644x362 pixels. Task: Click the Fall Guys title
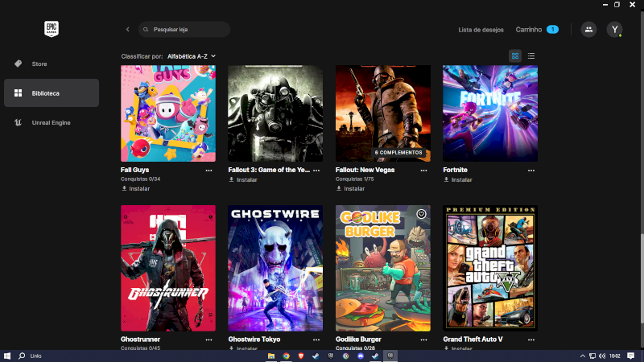(x=134, y=170)
